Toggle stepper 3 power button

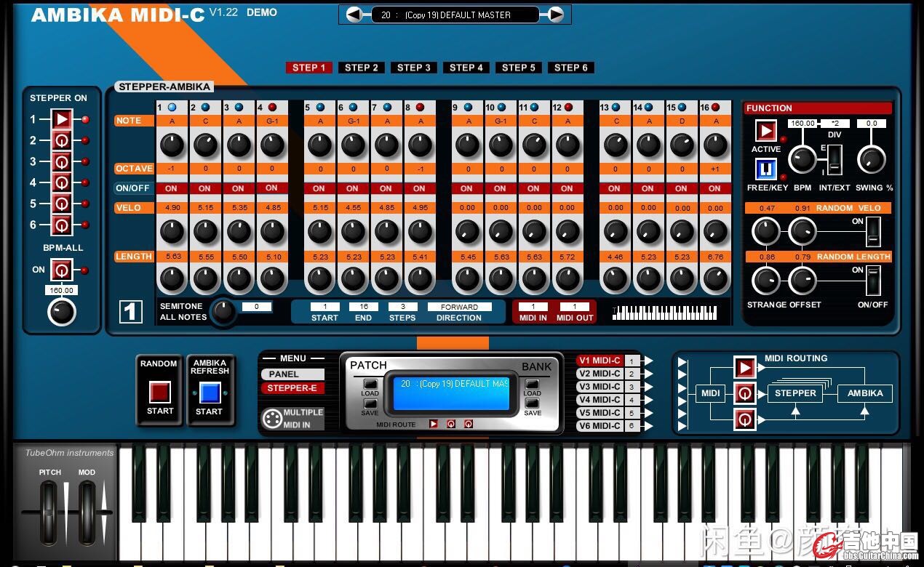pyautogui.click(x=62, y=161)
